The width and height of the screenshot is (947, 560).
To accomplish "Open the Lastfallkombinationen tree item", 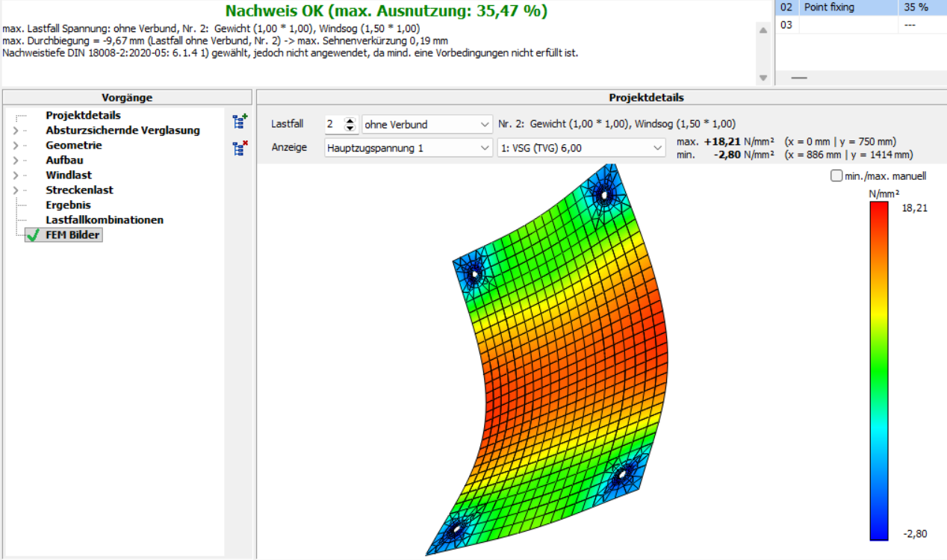I will pos(105,220).
